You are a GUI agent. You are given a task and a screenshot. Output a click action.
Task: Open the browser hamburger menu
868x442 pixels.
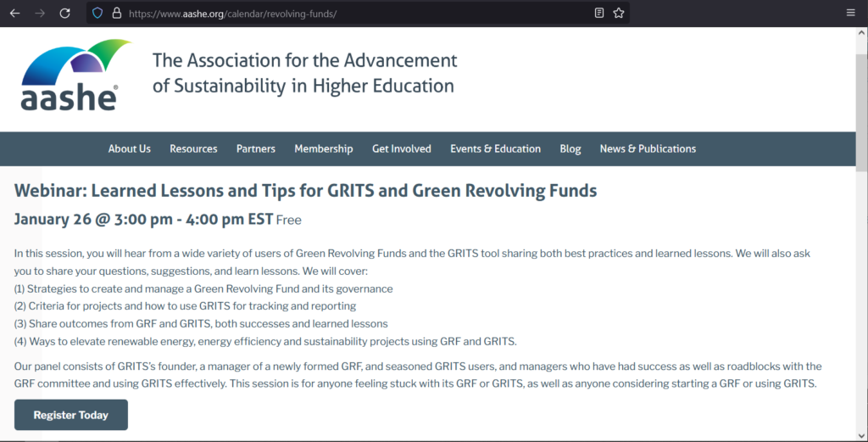pyautogui.click(x=851, y=14)
